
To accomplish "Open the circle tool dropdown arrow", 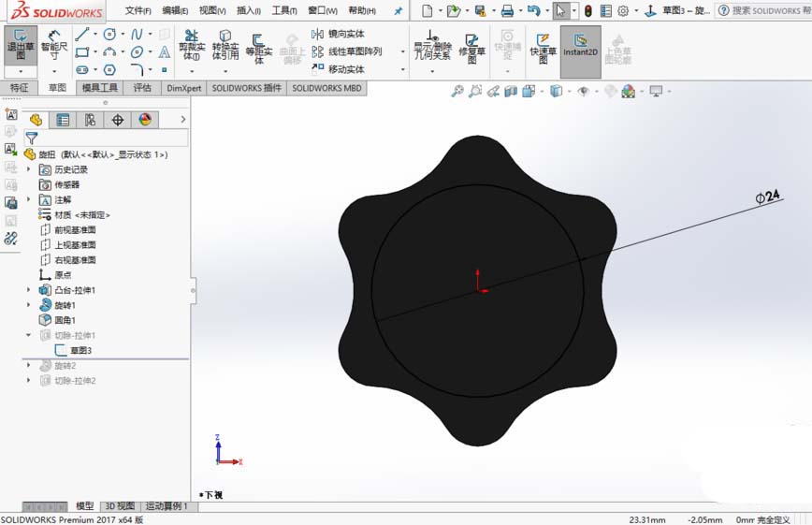I will coord(123,35).
